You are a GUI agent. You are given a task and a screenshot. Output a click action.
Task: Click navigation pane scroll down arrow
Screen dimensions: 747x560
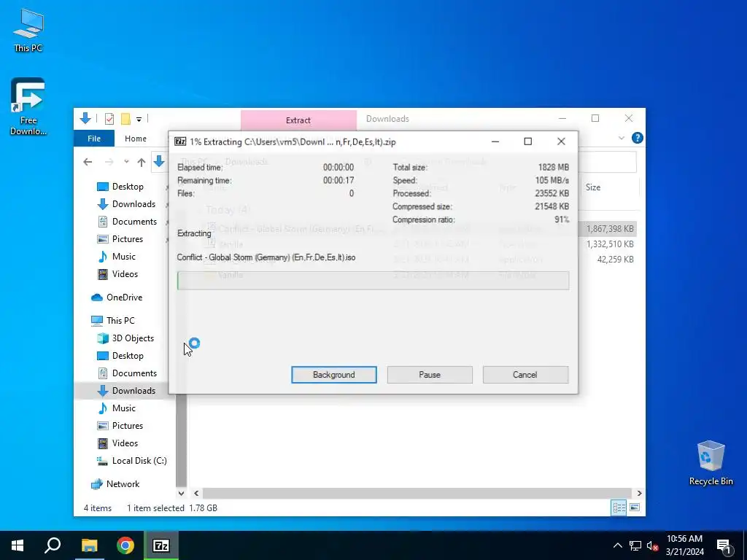pos(181,494)
